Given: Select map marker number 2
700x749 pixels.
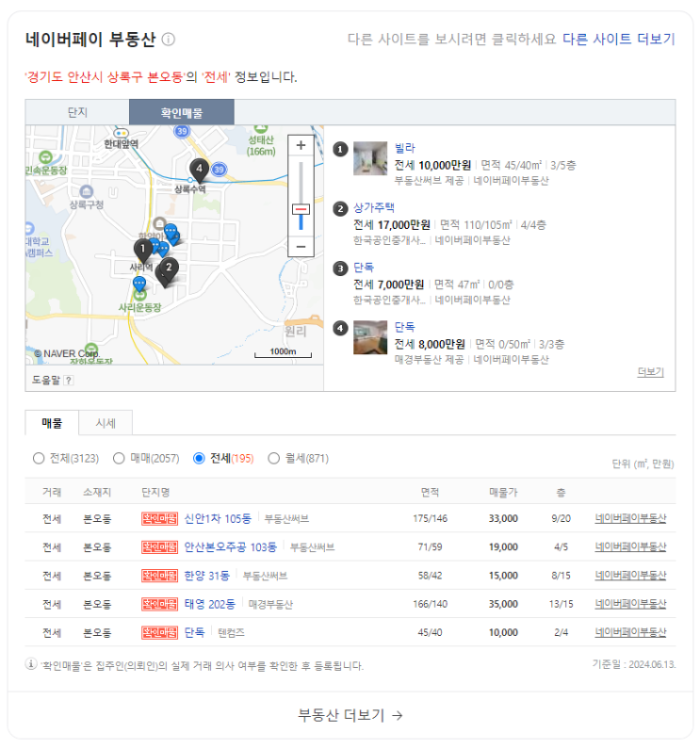Looking at the screenshot, I should [169, 269].
